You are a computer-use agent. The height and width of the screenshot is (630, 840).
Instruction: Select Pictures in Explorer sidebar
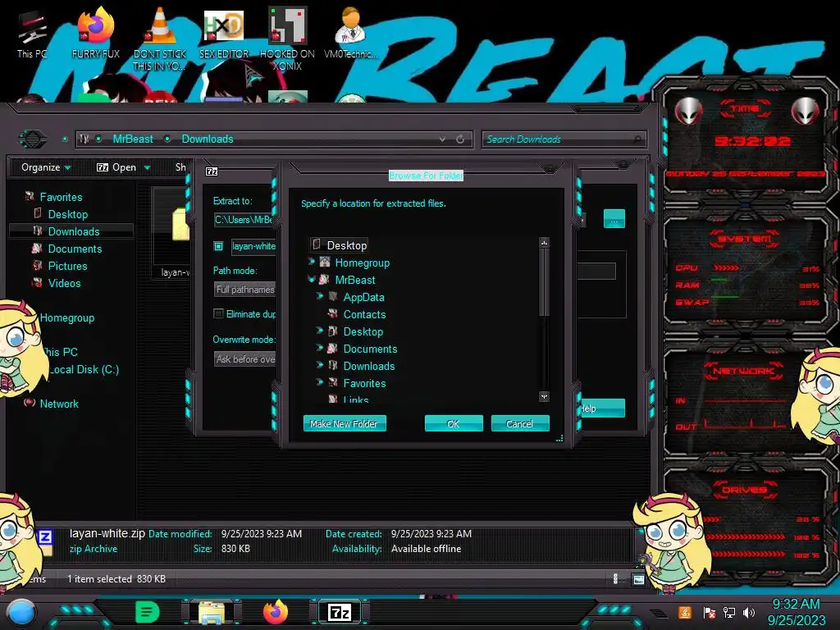tap(67, 265)
